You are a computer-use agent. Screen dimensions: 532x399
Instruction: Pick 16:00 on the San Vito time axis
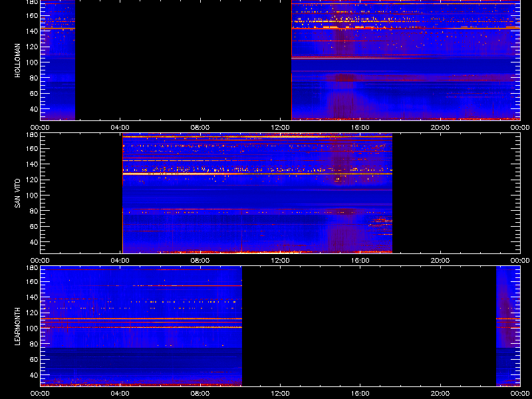coord(360,261)
